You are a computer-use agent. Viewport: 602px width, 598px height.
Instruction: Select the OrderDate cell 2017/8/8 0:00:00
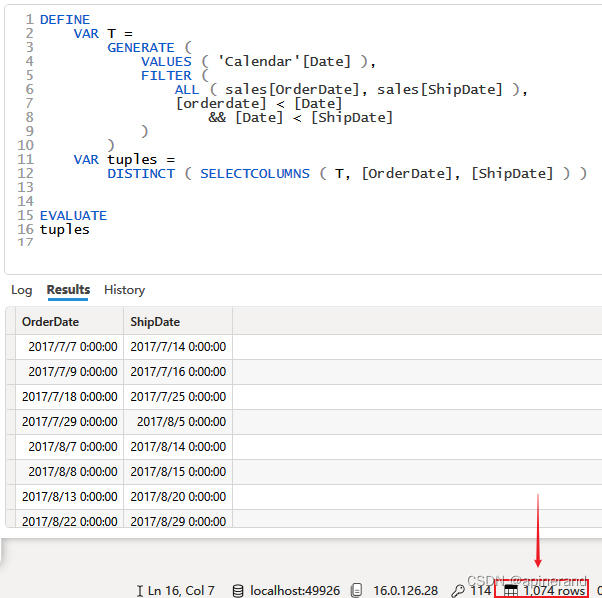coord(70,471)
